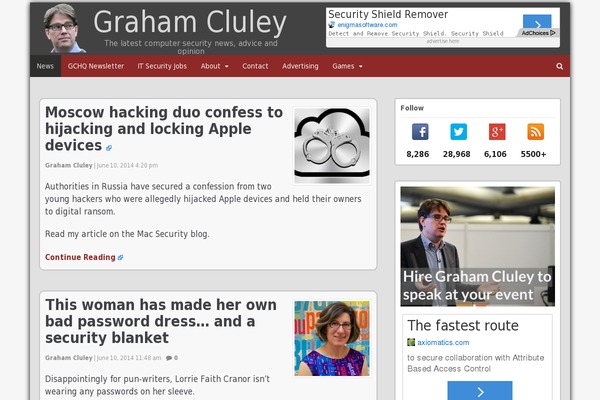This screenshot has width=600, height=400.
Task: Click Security Shield Remover ad title
Action: click(388, 15)
